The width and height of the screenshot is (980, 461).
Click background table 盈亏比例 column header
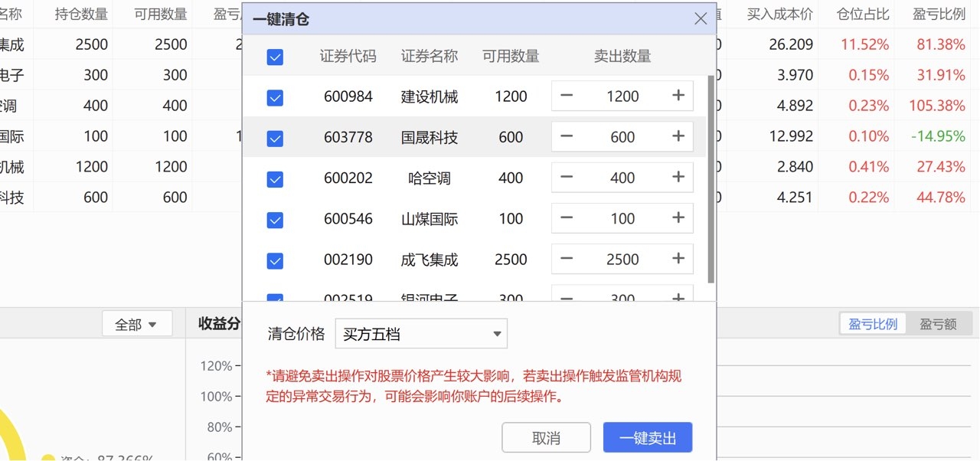coord(939,14)
